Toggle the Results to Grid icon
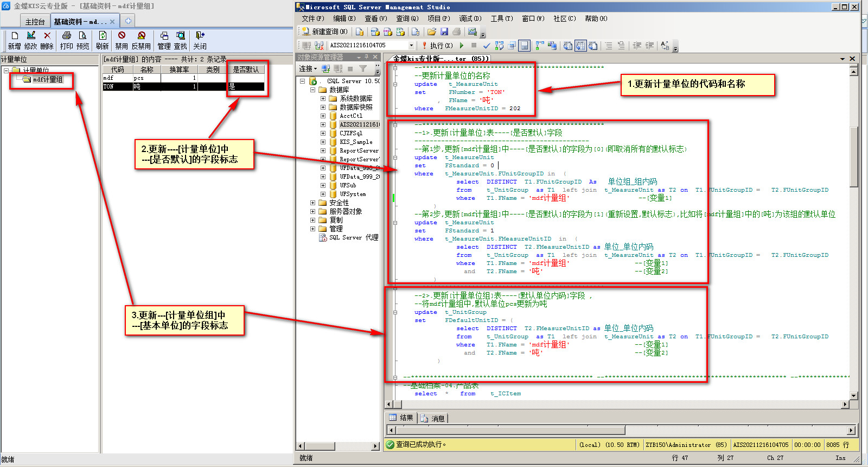Image resolution: width=868 pixels, height=467 pixels. [580, 46]
